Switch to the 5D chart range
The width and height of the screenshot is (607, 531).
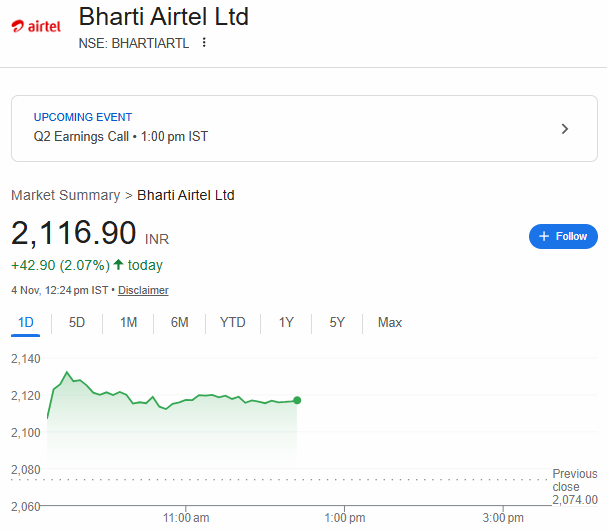[x=77, y=322]
